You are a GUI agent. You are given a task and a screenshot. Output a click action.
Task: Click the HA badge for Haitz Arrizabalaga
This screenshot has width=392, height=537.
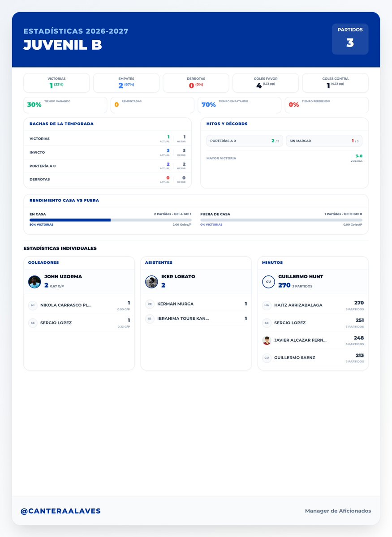267,305
